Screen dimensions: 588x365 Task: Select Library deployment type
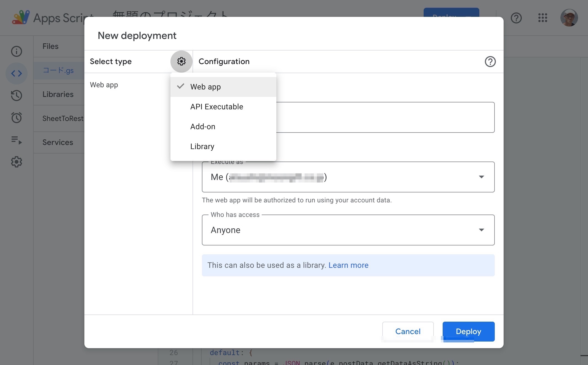tap(202, 146)
